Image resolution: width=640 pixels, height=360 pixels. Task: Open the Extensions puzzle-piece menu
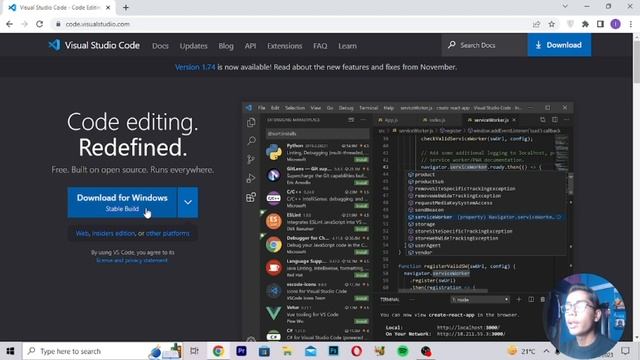click(x=585, y=24)
